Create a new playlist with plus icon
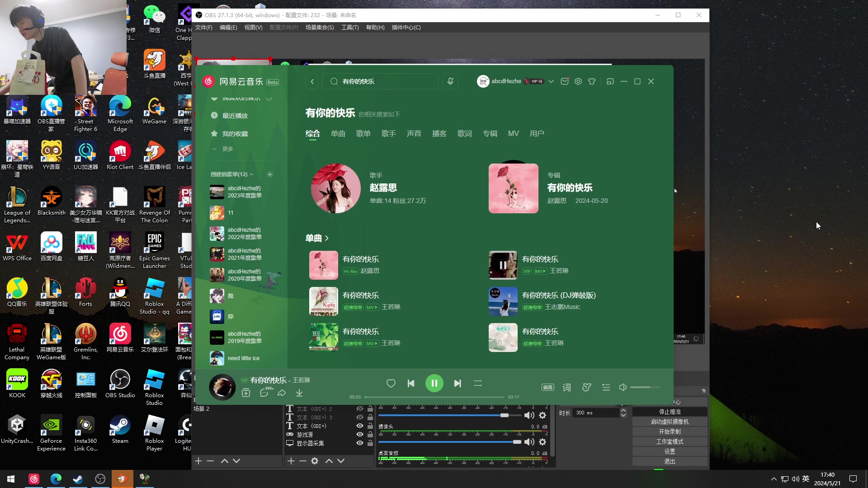This screenshot has height=488, width=868. pyautogui.click(x=270, y=174)
